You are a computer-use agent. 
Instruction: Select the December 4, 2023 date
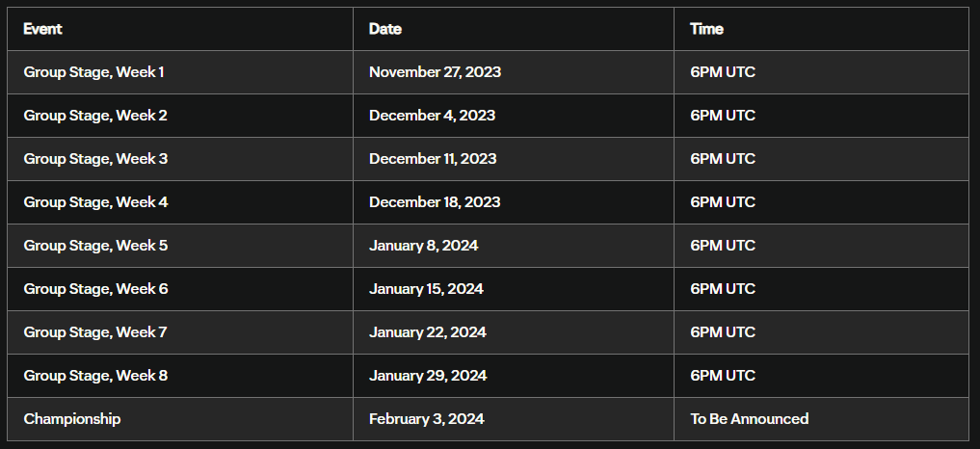(432, 115)
